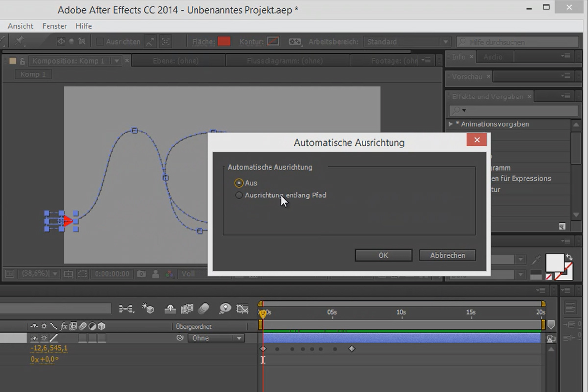Viewport: 588px width, 392px height.
Task: Click the snapshot camera icon in viewer
Action: [x=141, y=274]
